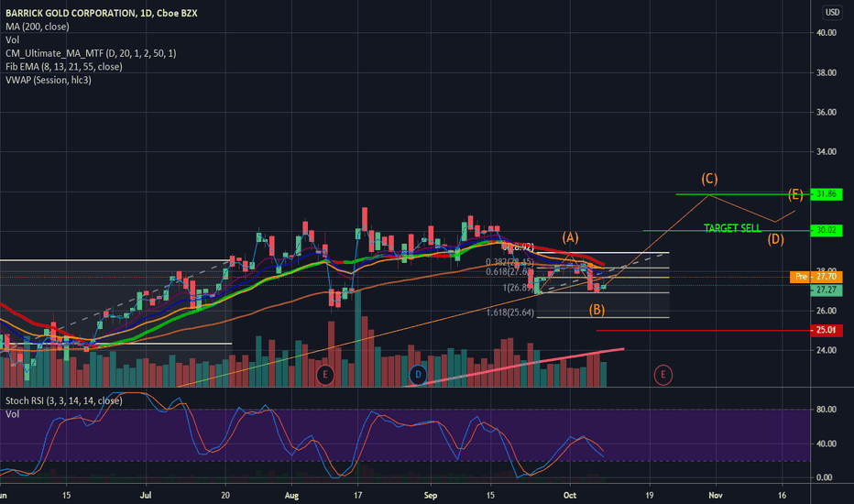Click the 31.86 green price label

pos(827,194)
